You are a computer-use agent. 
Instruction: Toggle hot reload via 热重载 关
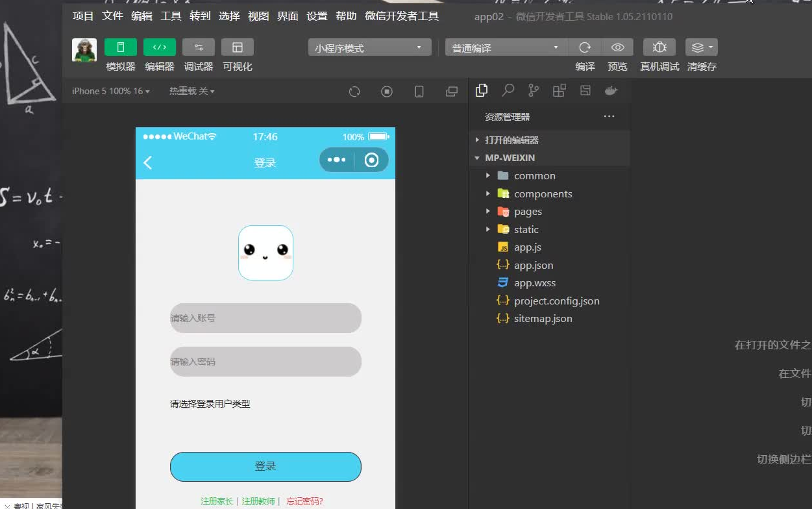pyautogui.click(x=191, y=91)
